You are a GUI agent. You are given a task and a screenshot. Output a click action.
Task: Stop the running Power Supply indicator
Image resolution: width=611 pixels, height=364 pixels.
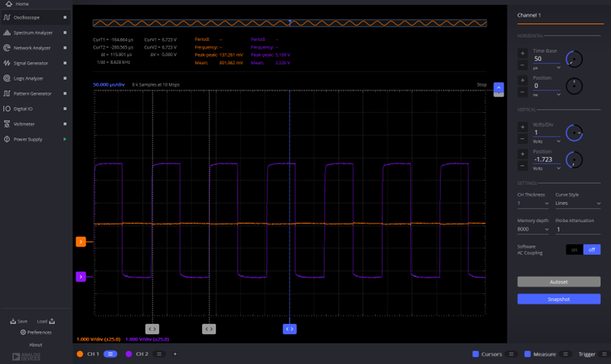pyautogui.click(x=65, y=139)
